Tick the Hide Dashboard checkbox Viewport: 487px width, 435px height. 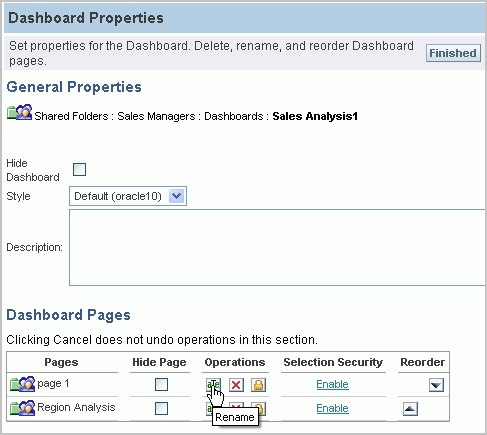(x=79, y=169)
